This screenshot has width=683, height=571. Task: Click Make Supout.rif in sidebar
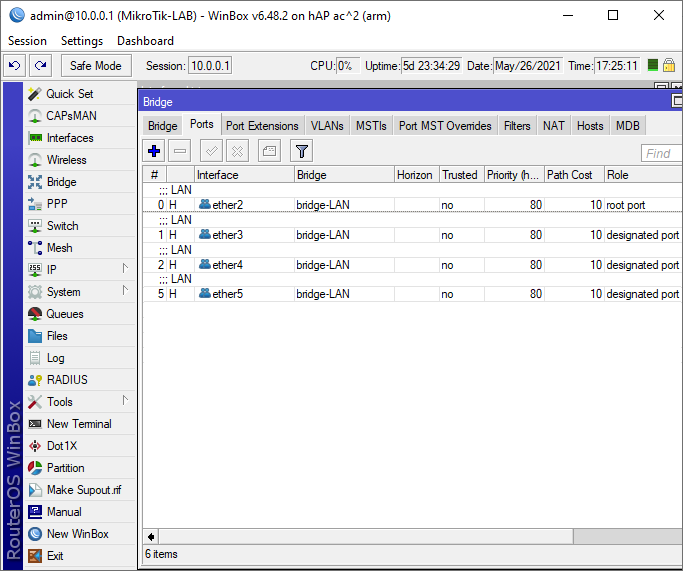pyautogui.click(x=80, y=490)
